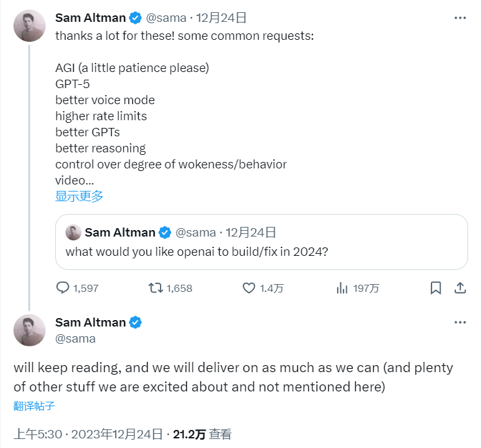Like the first post with the heart icon
481x448 pixels.
click(x=249, y=288)
